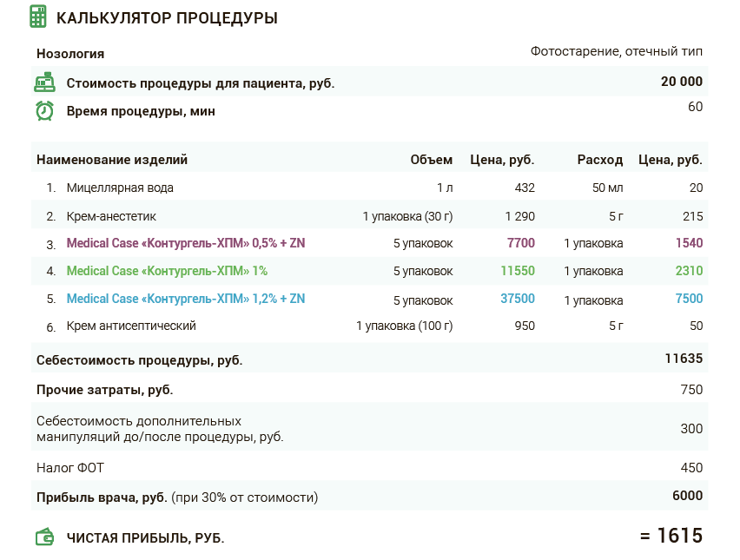Click the 'ЧИСТАЯ ПРИБЫЛЬ, РУБ.' label
The image size is (740, 560).
(x=145, y=538)
